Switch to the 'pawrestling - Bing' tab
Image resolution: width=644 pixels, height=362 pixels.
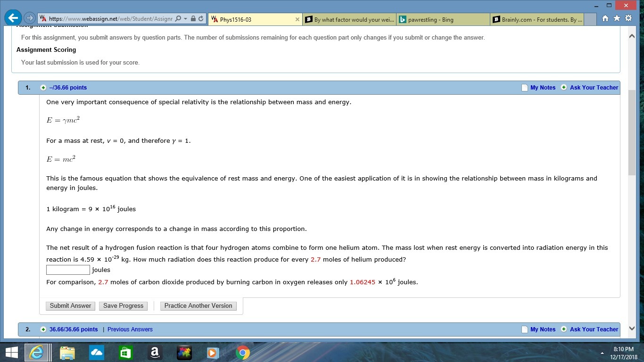click(x=443, y=19)
